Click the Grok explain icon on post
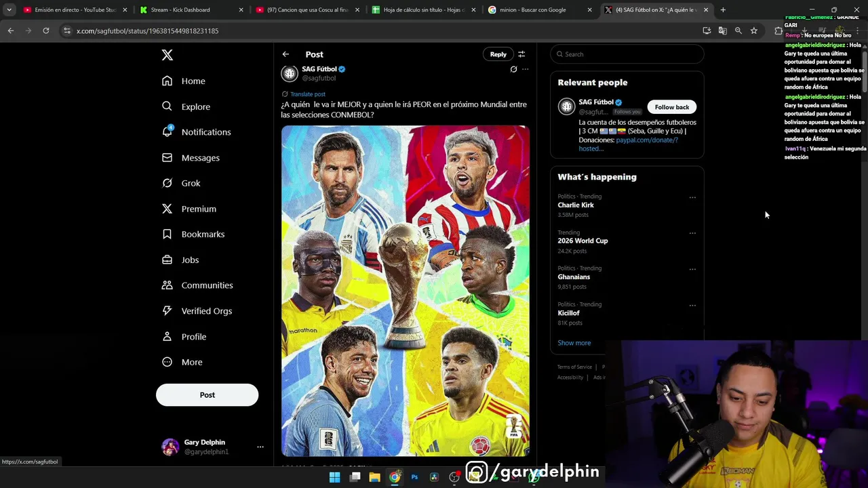Image resolution: width=868 pixels, height=488 pixels. 513,69
